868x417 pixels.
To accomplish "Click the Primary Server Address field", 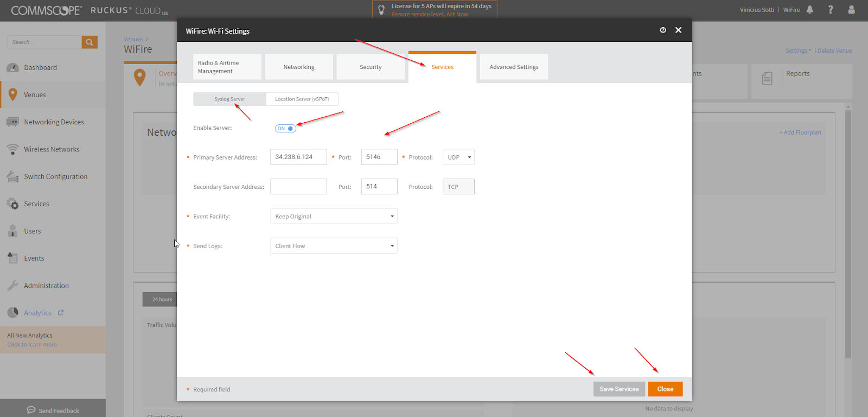I will [x=298, y=157].
